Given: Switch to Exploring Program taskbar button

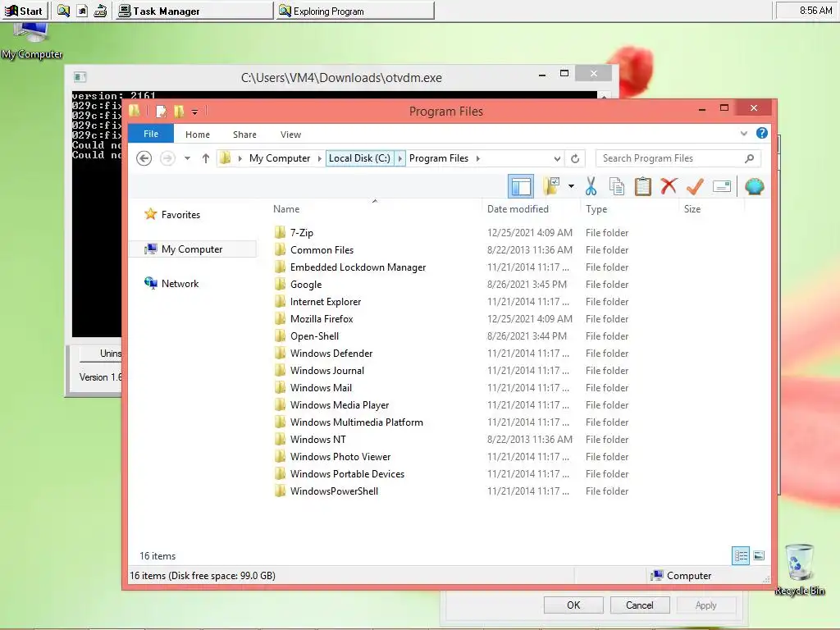Looking at the screenshot, I should [x=354, y=11].
